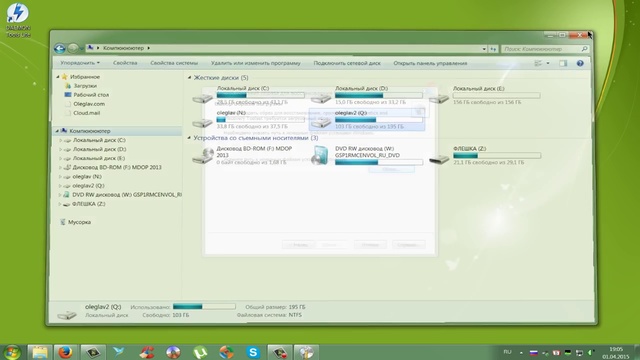The image size is (640, 360).
Task: Go back using Explorer back arrow
Action: pyautogui.click(x=60, y=49)
